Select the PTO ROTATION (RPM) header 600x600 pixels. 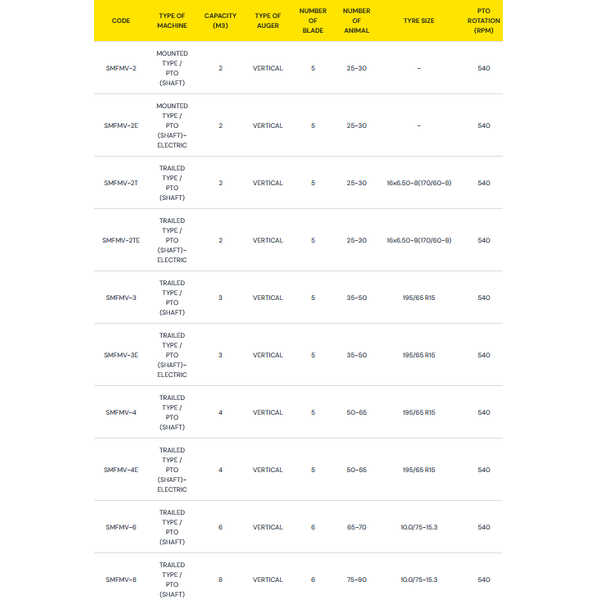pyautogui.click(x=484, y=21)
